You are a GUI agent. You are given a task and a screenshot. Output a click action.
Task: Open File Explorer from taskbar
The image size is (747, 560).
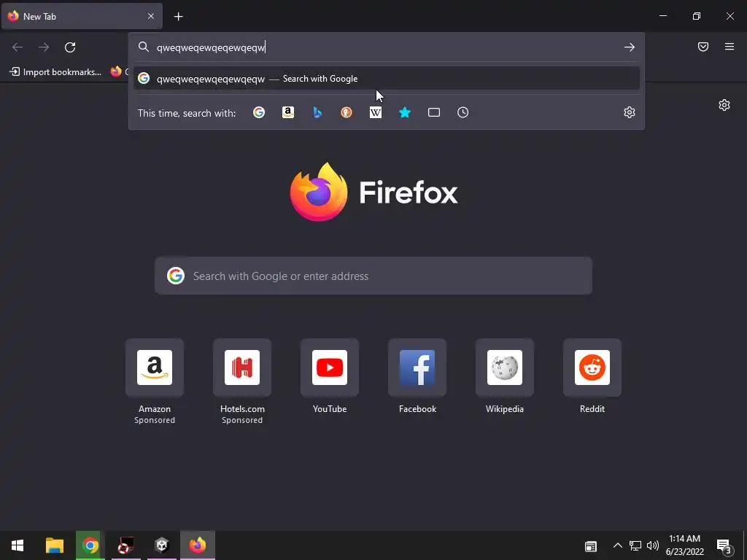(x=55, y=545)
